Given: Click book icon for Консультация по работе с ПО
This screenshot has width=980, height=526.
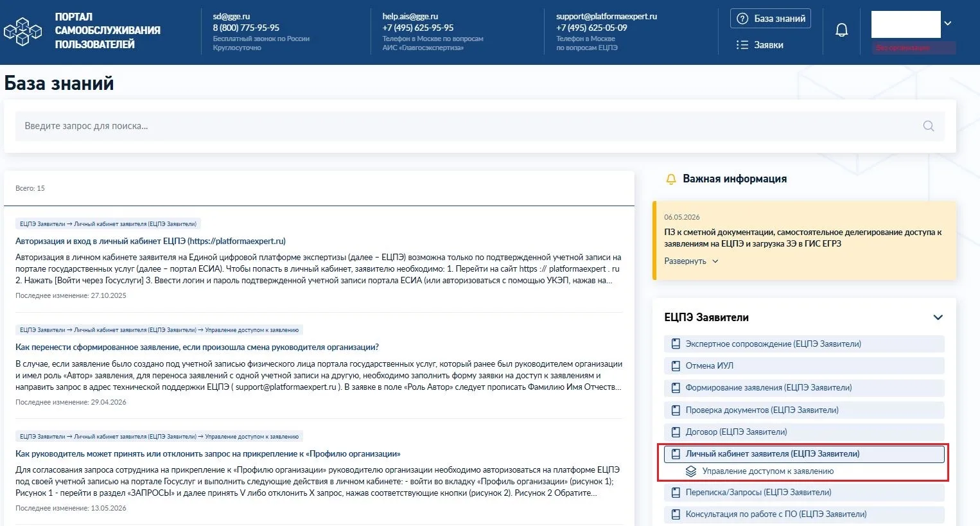Looking at the screenshot, I should (x=676, y=514).
